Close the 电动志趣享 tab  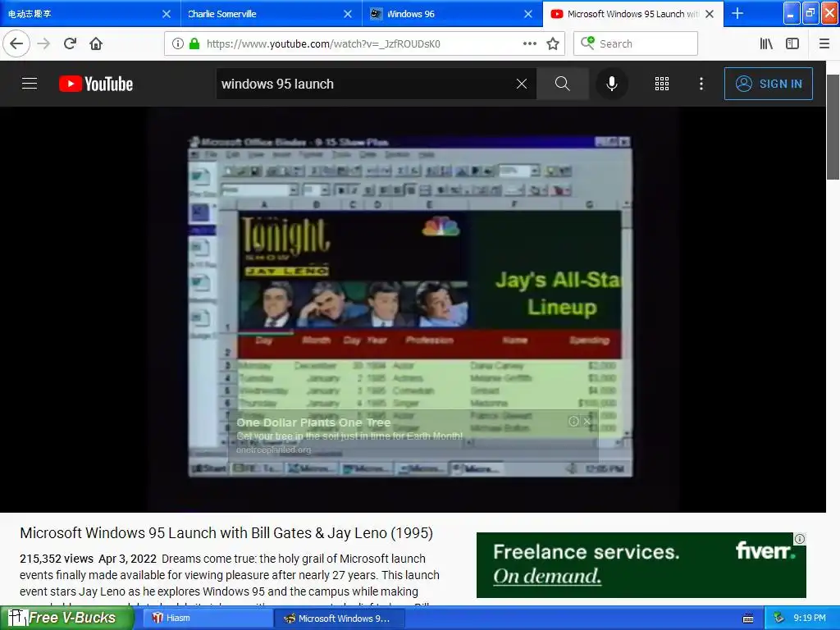click(x=167, y=14)
